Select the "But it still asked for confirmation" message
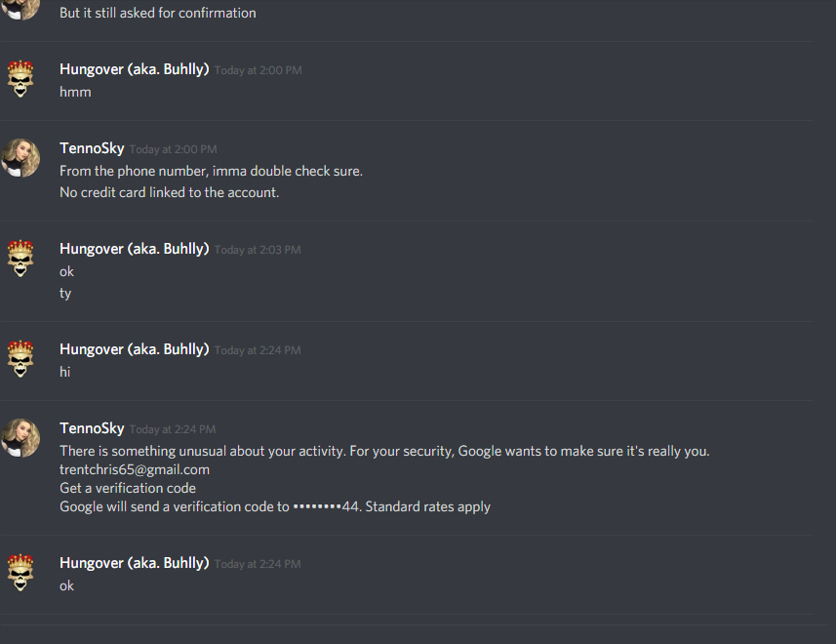 [158, 13]
